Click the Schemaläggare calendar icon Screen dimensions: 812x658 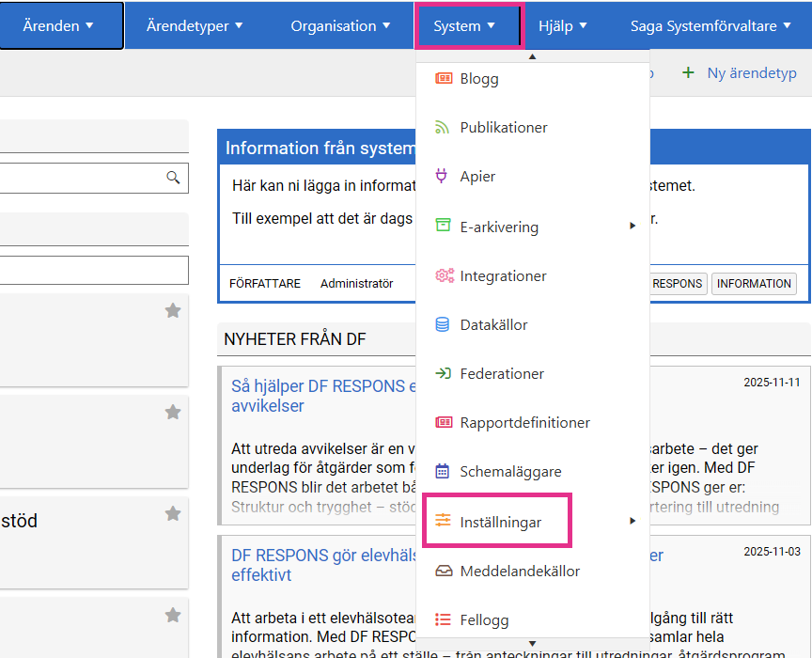click(x=440, y=471)
